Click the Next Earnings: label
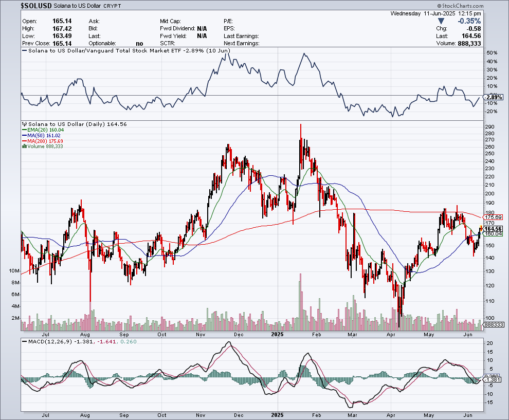 coord(242,44)
